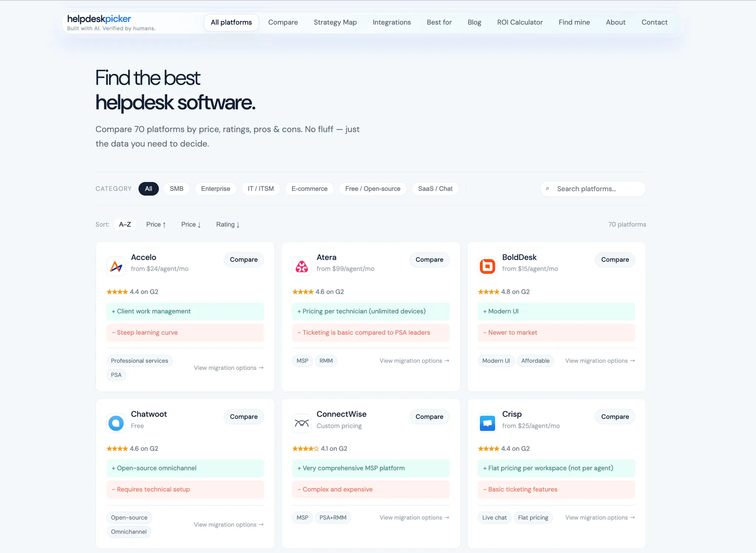The height and width of the screenshot is (553, 756).
Task: Open the Integrations page
Action: 392,22
